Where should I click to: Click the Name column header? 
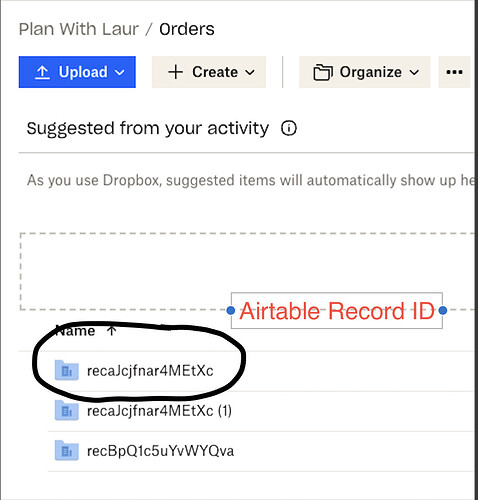(x=75, y=331)
